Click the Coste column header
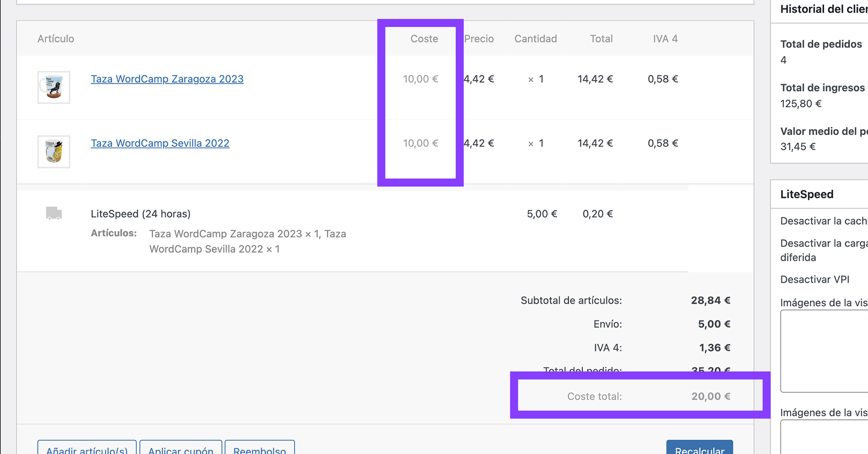The image size is (868, 454). click(x=424, y=39)
